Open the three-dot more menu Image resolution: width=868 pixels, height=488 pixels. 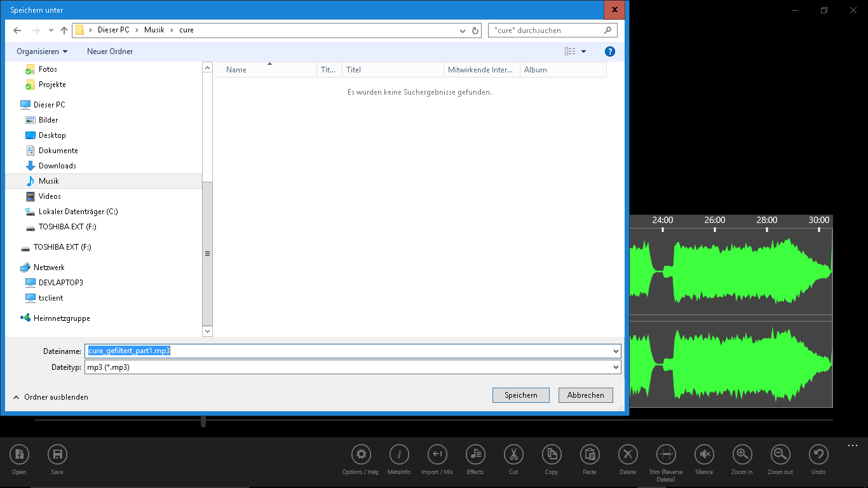853,446
